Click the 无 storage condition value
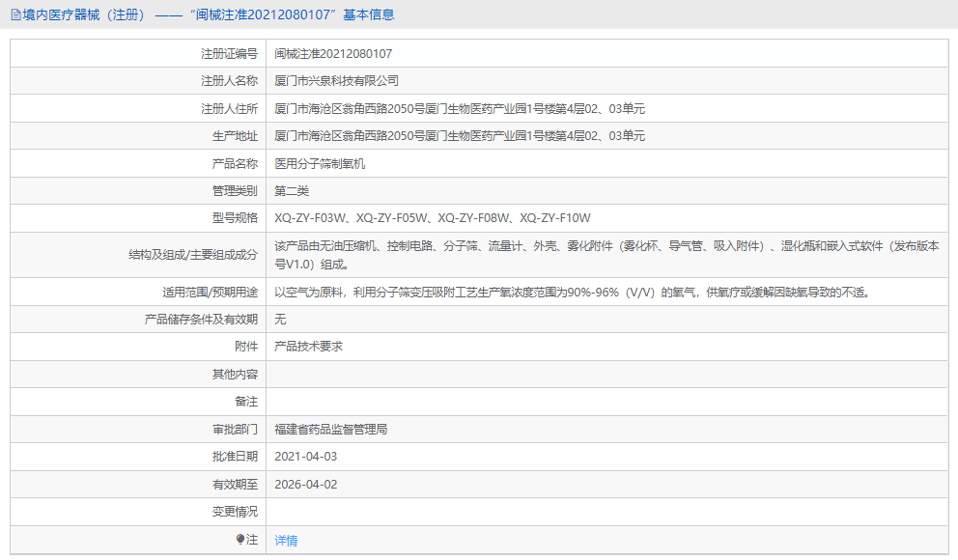 tap(280, 320)
